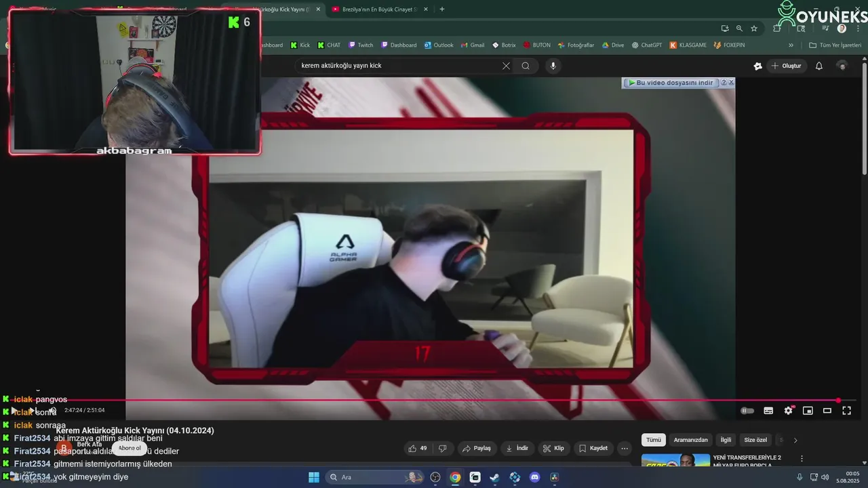Select the Tümü filter chip
The height and width of the screenshot is (488, 868).
pos(653,440)
